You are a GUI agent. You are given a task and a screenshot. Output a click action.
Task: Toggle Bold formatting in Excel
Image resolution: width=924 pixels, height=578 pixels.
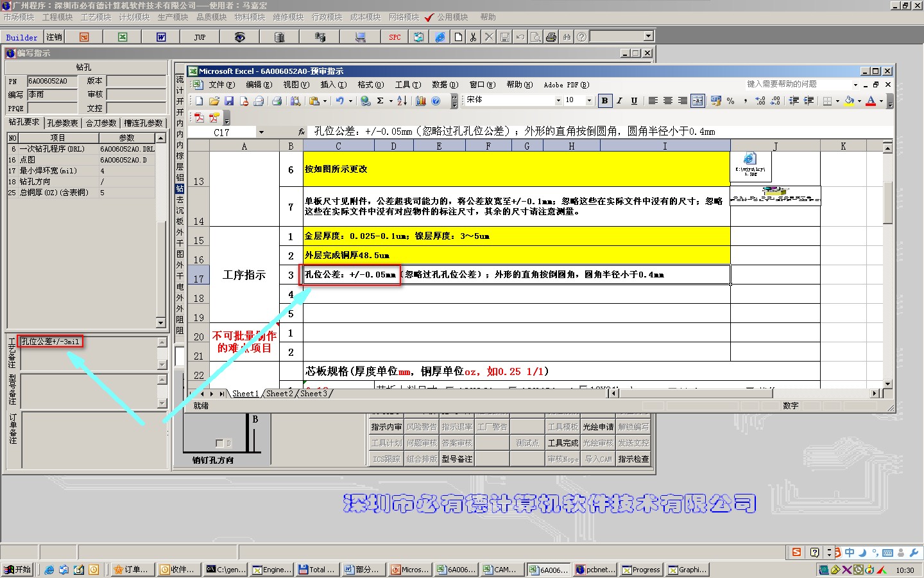tap(604, 101)
